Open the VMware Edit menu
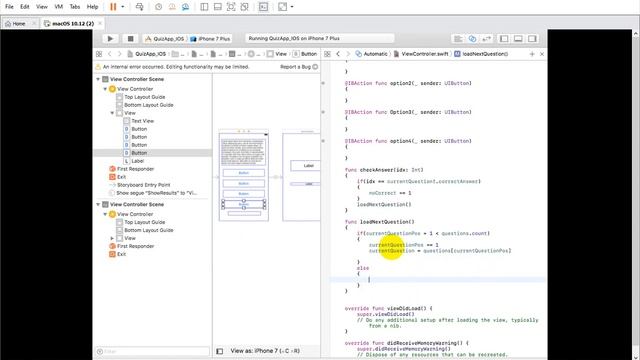Screen dimensions: 640x360 (25, 7)
